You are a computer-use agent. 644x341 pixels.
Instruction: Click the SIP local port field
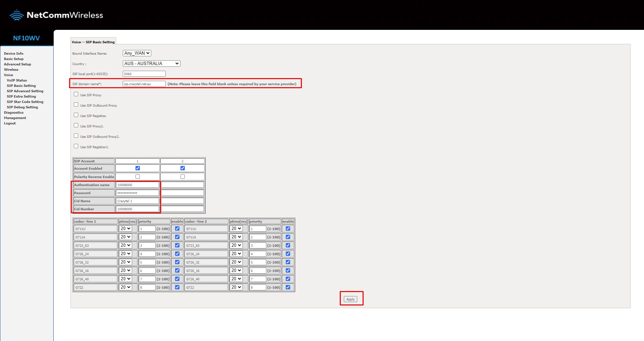click(x=144, y=74)
